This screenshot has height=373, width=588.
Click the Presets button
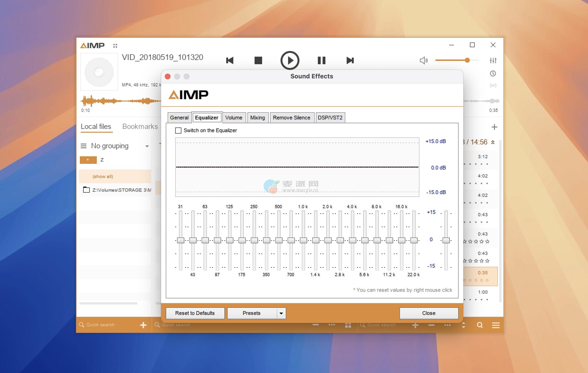point(252,313)
